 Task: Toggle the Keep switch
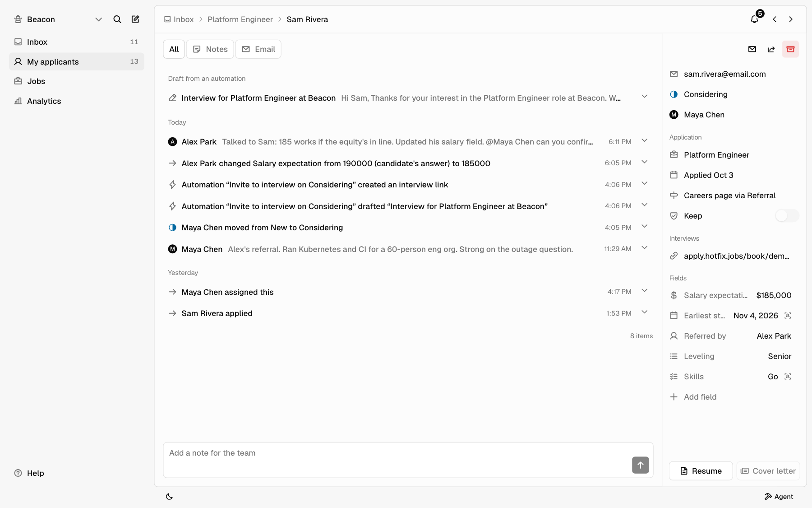787,216
